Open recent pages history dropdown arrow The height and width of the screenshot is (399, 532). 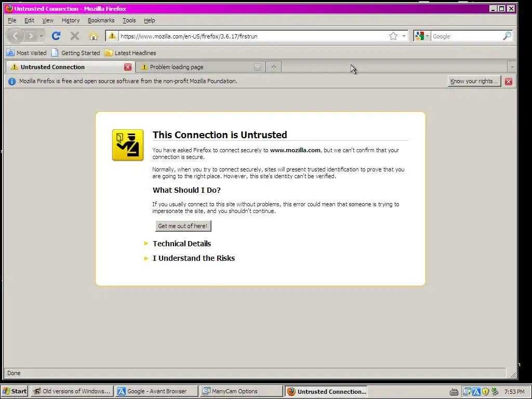click(41, 36)
